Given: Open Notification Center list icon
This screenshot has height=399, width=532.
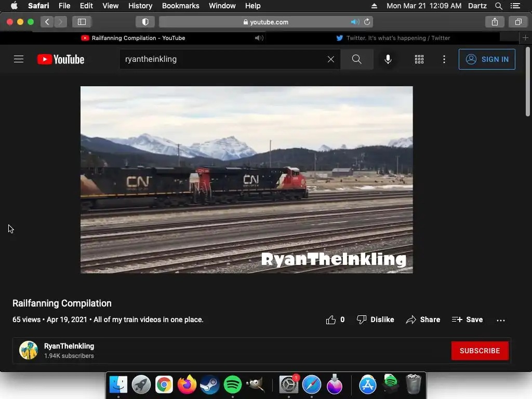Looking at the screenshot, I should click(x=515, y=6).
